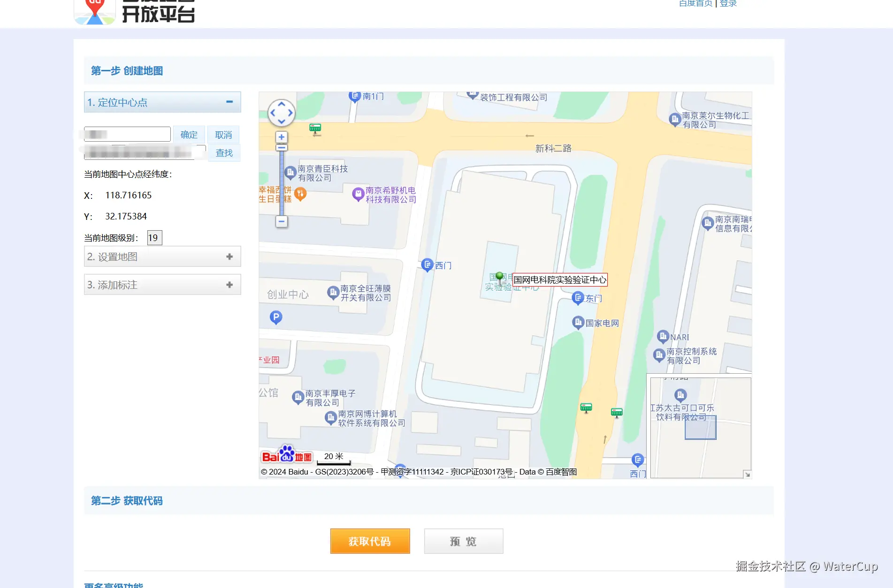Click the Y coordinate value 32.175384

[126, 216]
